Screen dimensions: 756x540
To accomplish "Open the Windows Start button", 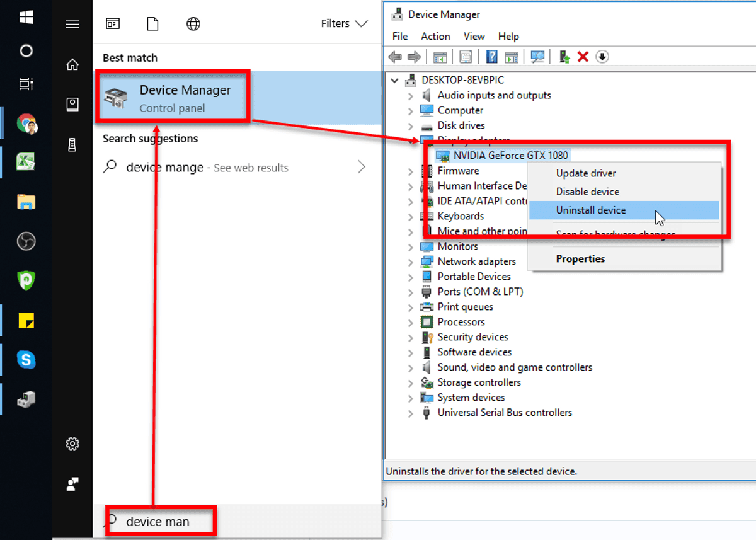I will (x=26, y=17).
